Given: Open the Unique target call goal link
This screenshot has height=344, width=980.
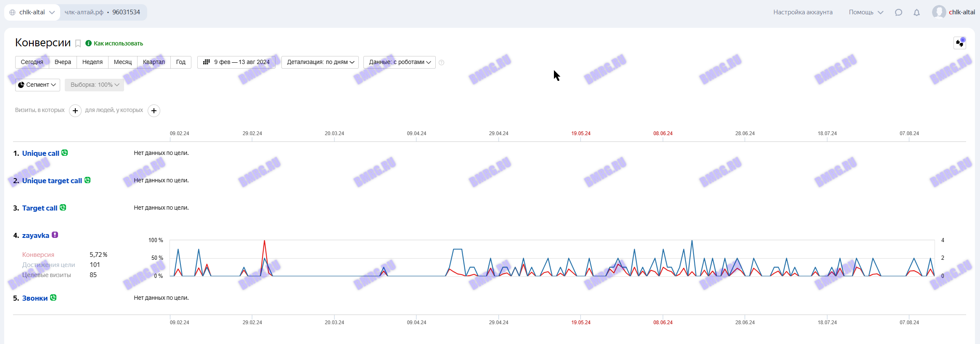Looking at the screenshot, I should [x=52, y=181].
